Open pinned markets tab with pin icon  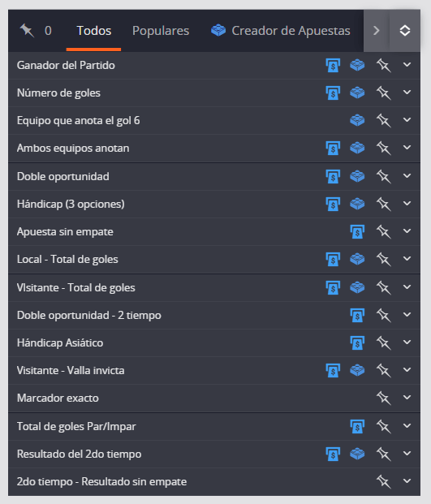pyautogui.click(x=36, y=31)
